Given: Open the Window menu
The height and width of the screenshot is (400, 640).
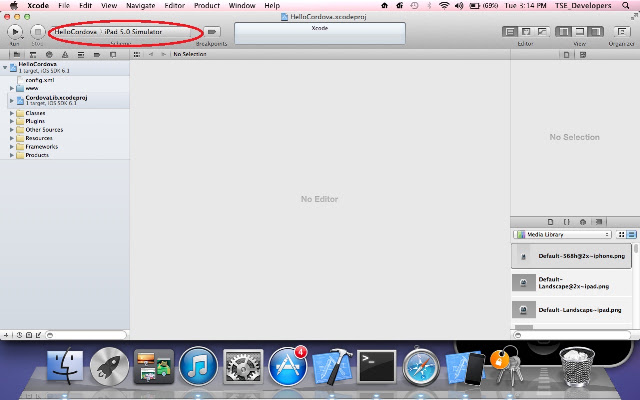Looking at the screenshot, I should tap(242, 6).
